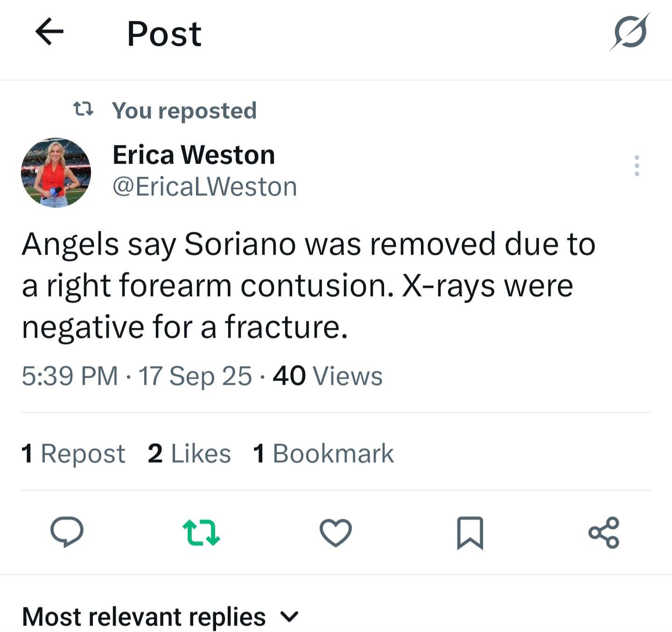Image resolution: width=672 pixels, height=632 pixels.
Task: Tap the small repost icon beside You reposted
Action: point(84,110)
